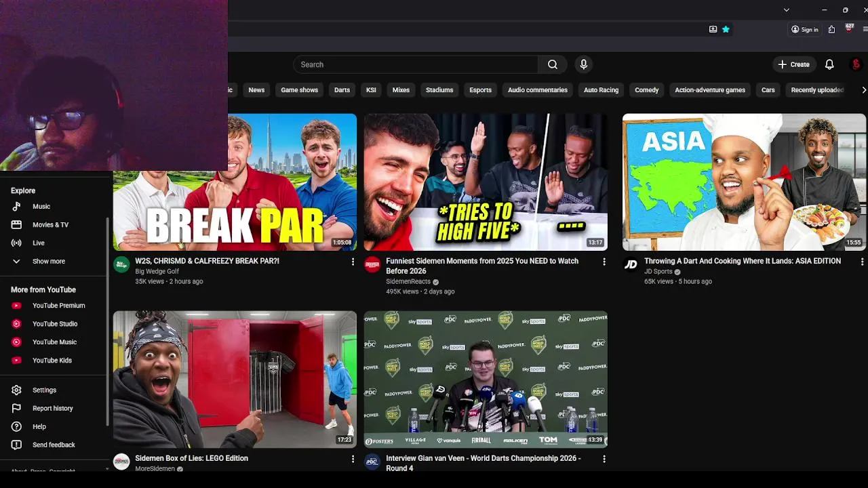Image resolution: width=868 pixels, height=488 pixels.
Task: Select the Esports filter chip
Action: point(480,89)
